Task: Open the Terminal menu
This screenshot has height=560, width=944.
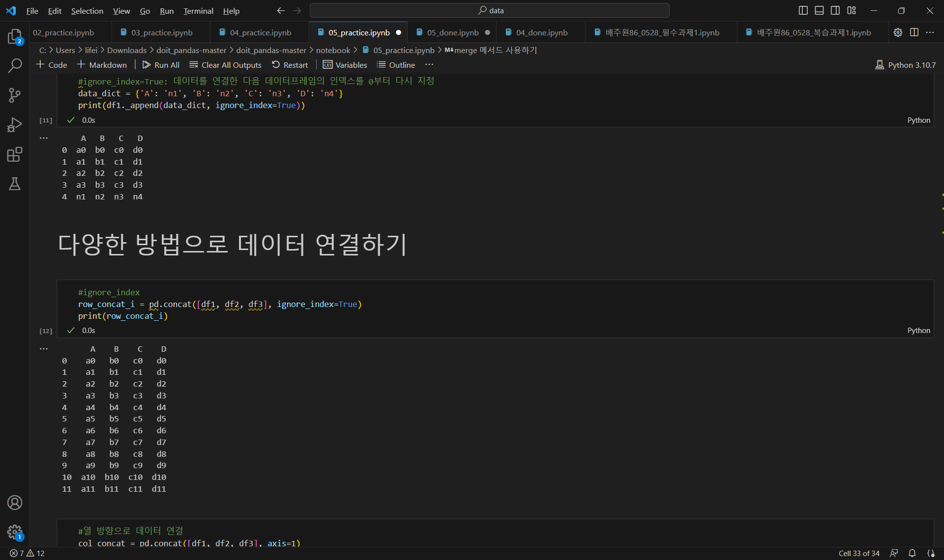Action: [198, 11]
